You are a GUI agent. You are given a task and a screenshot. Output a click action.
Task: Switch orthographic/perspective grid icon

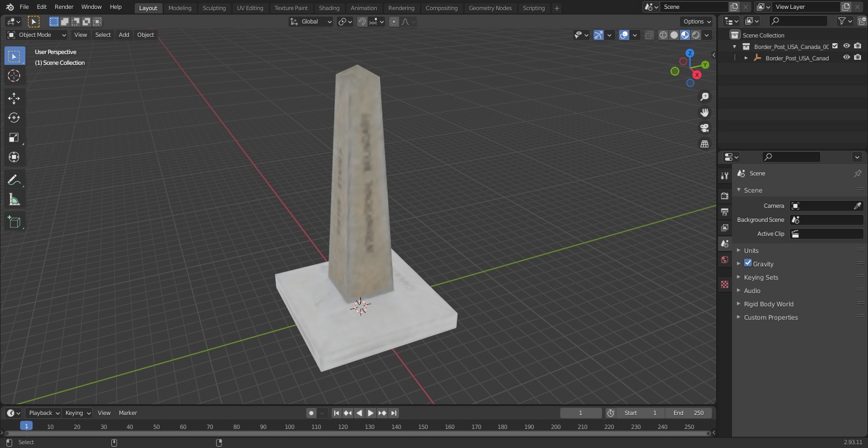(704, 144)
